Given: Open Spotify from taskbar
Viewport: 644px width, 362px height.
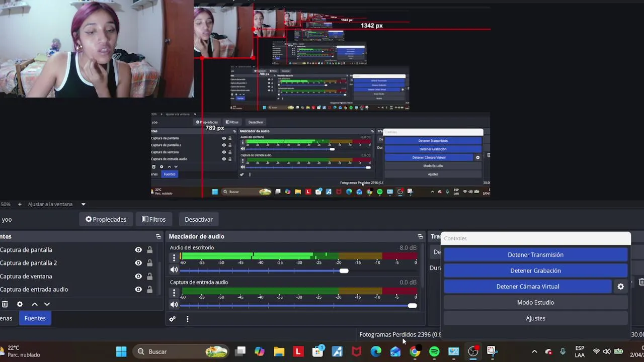Looking at the screenshot, I should click(434, 351).
